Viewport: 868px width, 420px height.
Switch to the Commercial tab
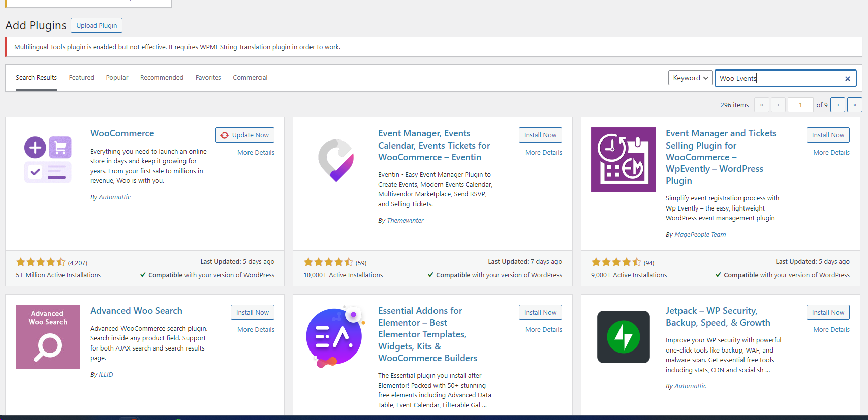pos(250,78)
